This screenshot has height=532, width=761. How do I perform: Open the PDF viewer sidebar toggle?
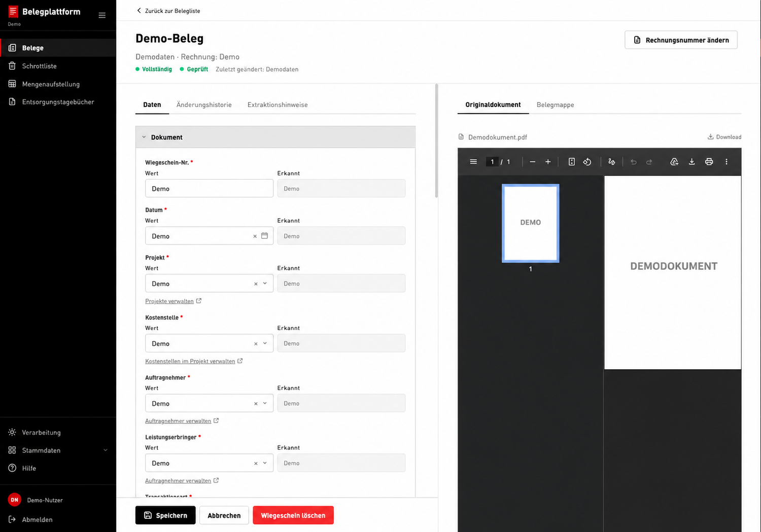pos(473,162)
